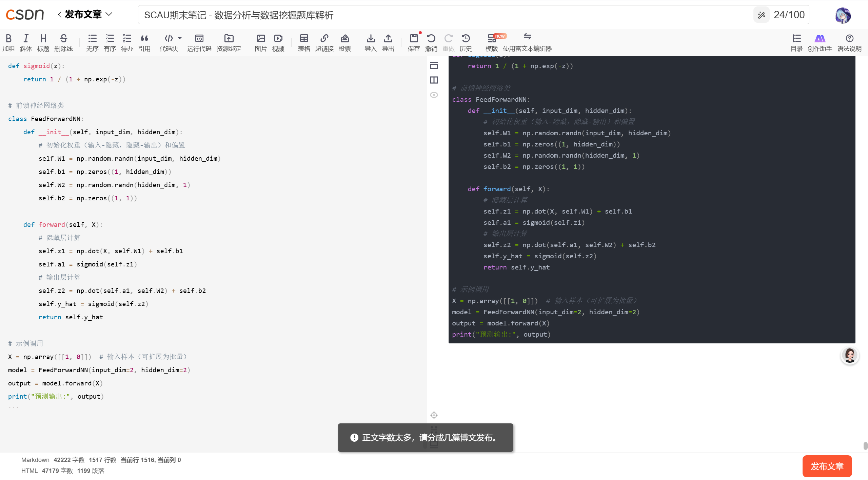Screen dimensions: 868x480
Task: Open the code block language dropdown arrow
Action: pos(180,38)
